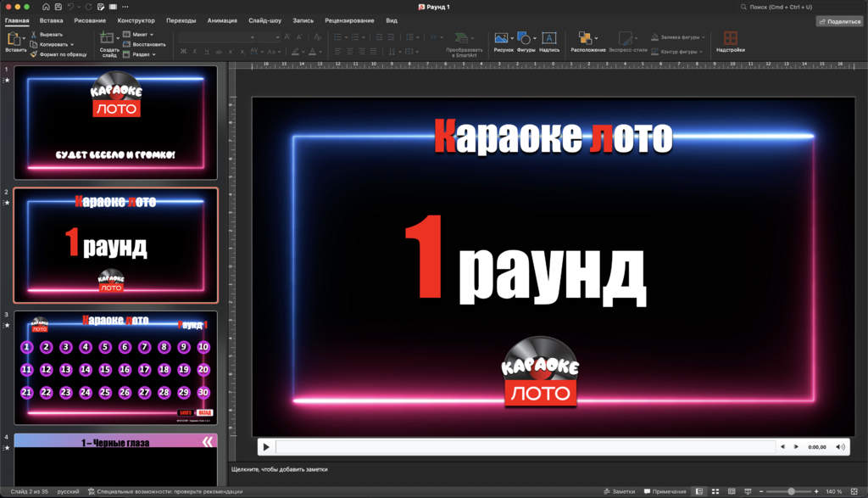The image size is (868, 498).
Task: Click the Вырезать scissors icon
Action: [x=34, y=34]
